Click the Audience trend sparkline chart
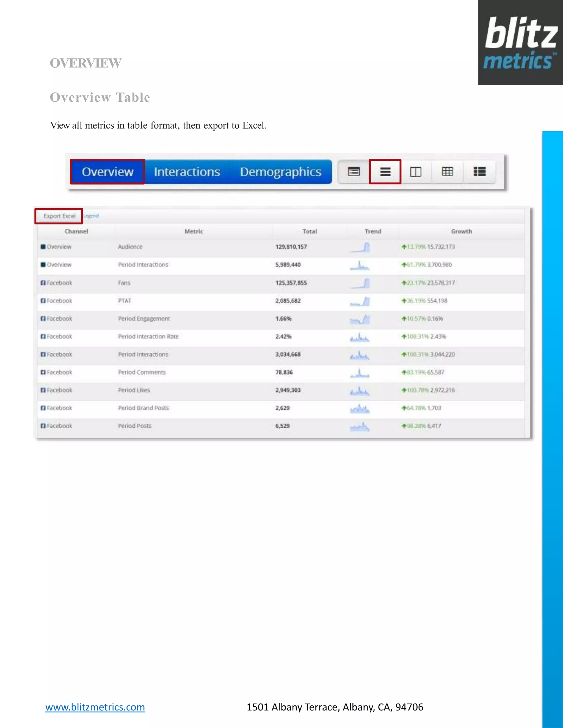Screen dimensions: 563x728 tap(360, 247)
